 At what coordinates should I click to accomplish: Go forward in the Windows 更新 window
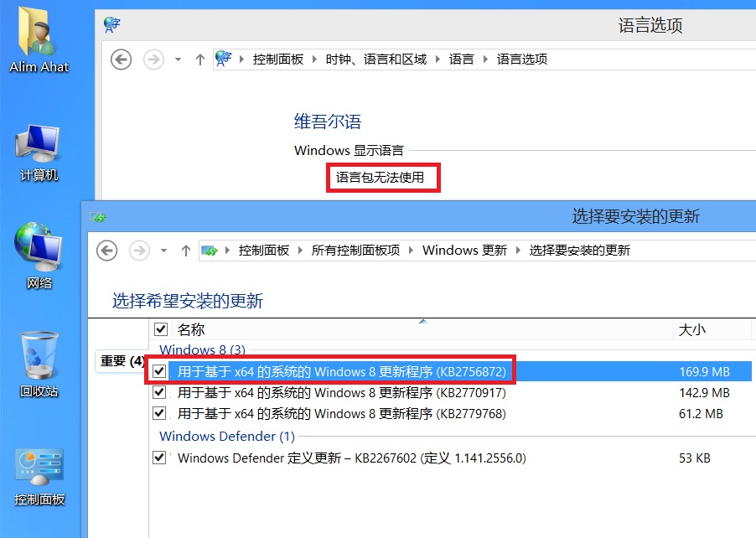click(x=139, y=251)
